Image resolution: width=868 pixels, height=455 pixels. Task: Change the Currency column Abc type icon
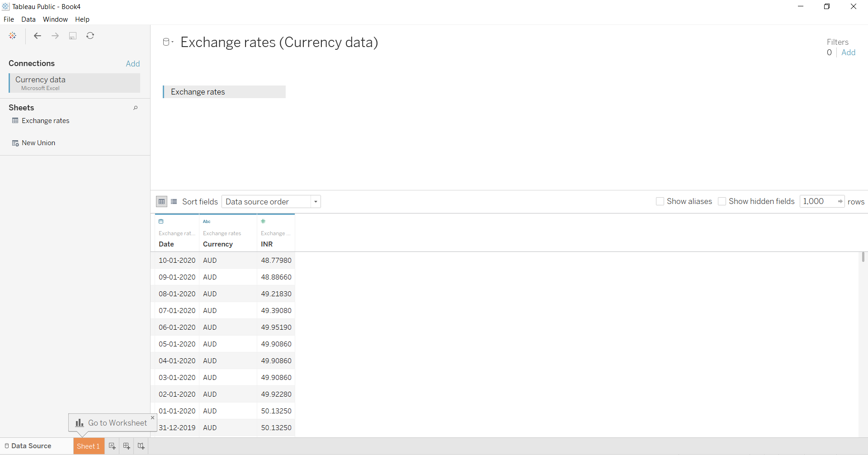pos(207,222)
